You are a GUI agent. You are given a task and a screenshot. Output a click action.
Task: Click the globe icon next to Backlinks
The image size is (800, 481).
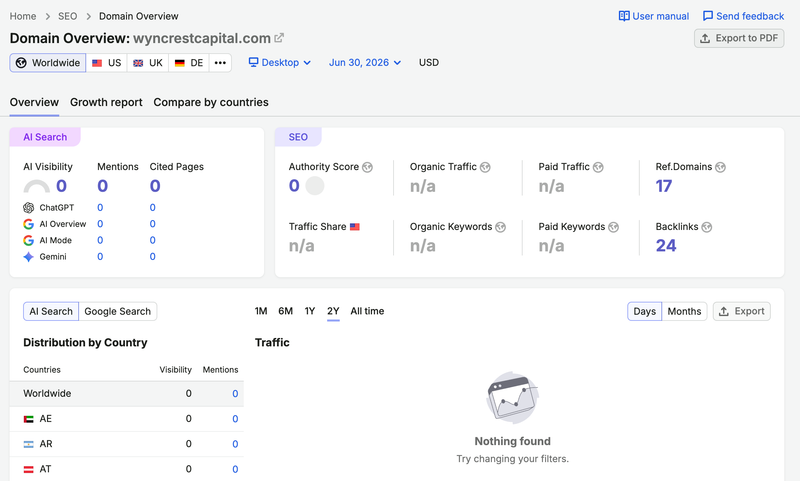pyautogui.click(x=707, y=227)
